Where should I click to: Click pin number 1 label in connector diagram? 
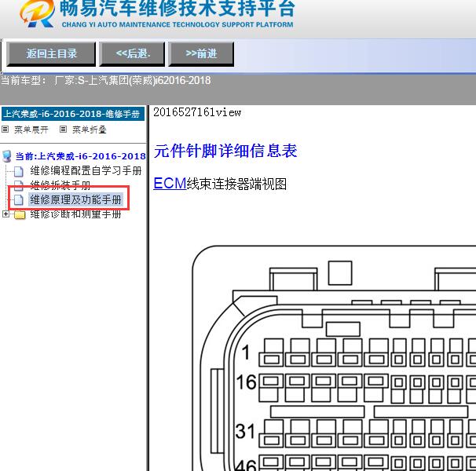point(246,352)
